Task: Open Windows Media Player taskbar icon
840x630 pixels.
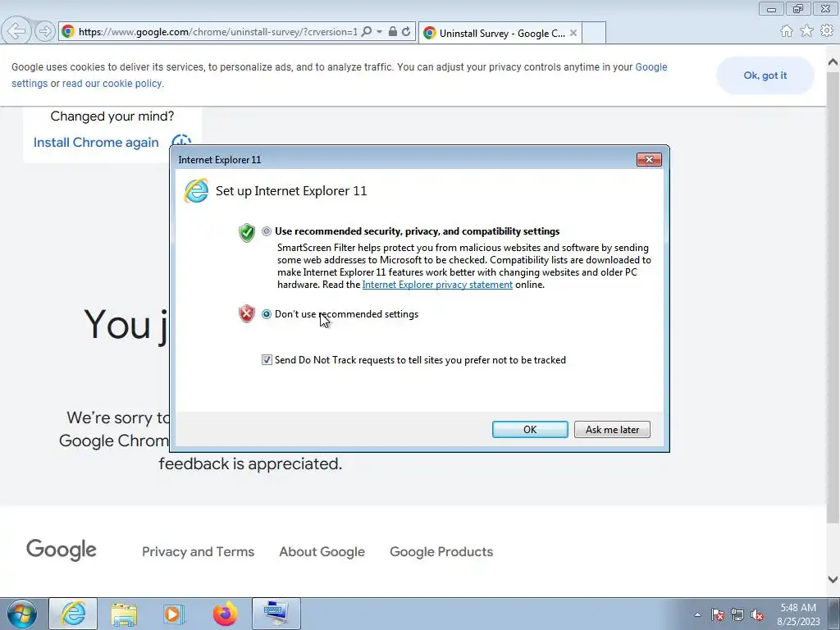Action: point(174,614)
